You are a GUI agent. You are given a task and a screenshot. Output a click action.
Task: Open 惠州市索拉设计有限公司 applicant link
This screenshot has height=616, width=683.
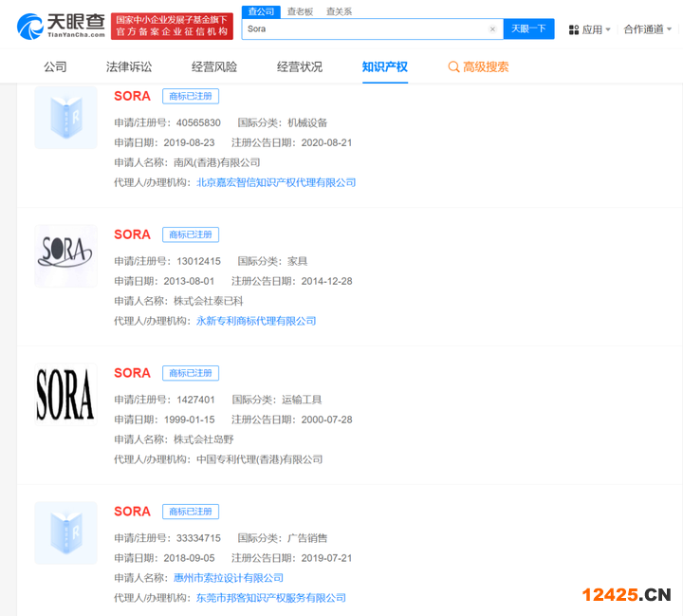228,578
